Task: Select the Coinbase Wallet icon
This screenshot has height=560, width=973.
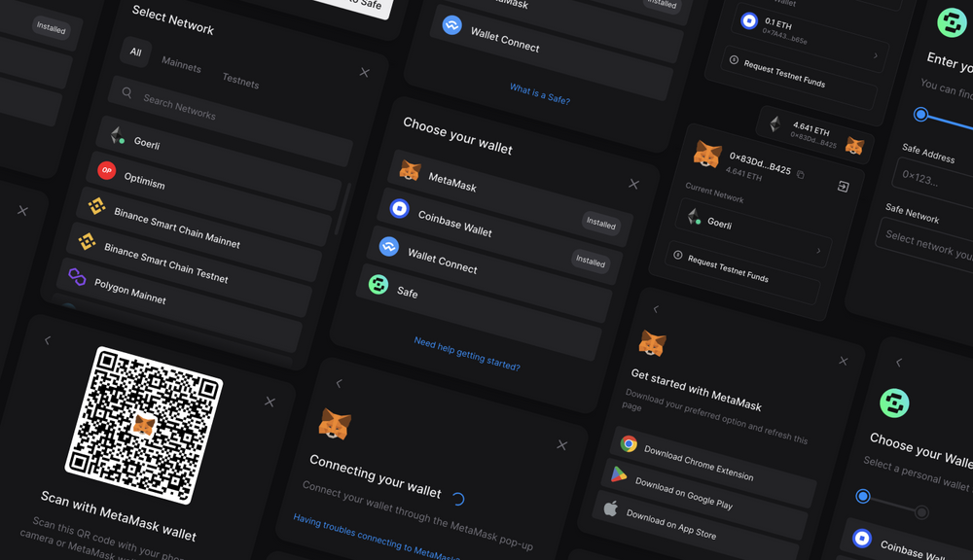Action: [399, 208]
